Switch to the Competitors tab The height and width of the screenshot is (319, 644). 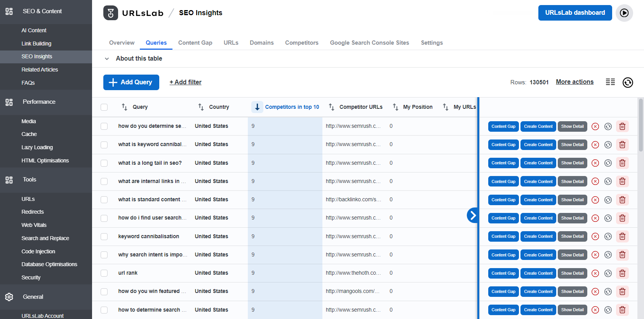tap(302, 43)
